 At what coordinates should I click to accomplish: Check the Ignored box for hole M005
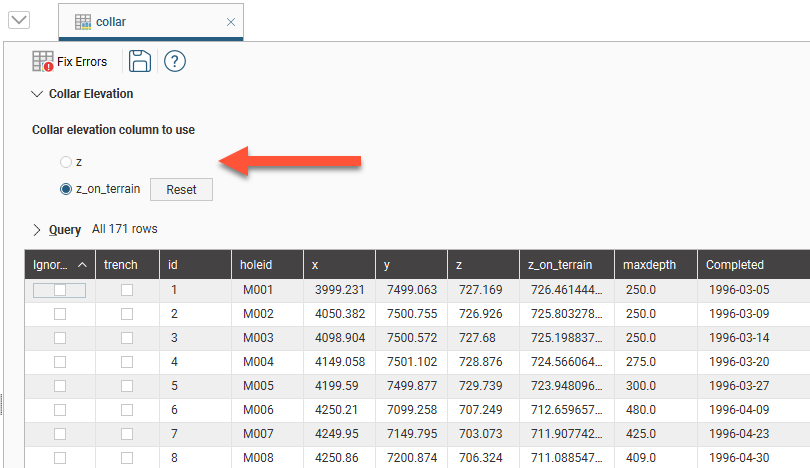click(60, 386)
